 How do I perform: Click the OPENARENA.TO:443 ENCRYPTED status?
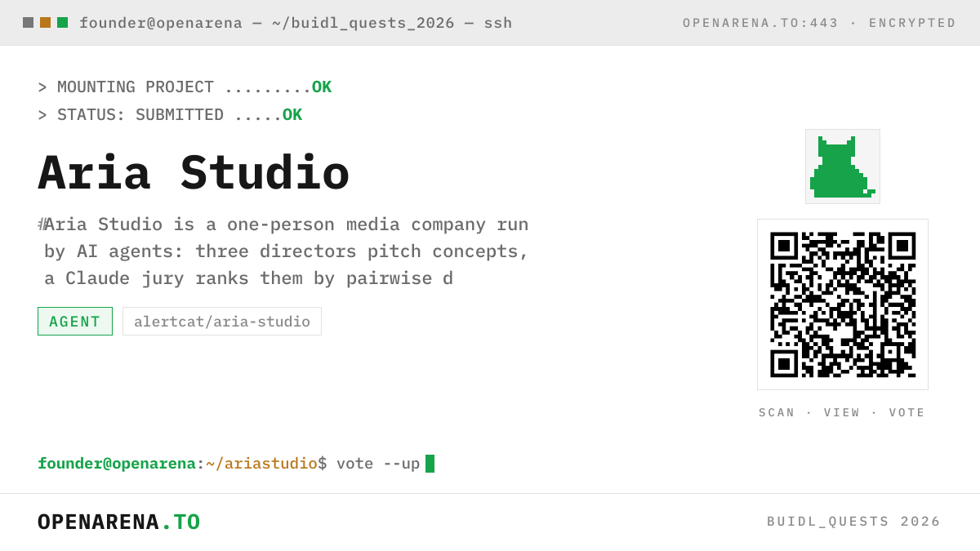[x=819, y=23]
